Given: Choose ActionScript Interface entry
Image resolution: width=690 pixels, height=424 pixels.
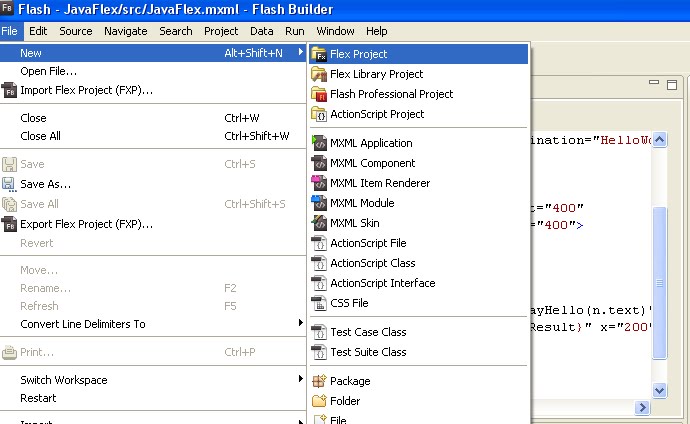Looking at the screenshot, I should click(418, 283).
